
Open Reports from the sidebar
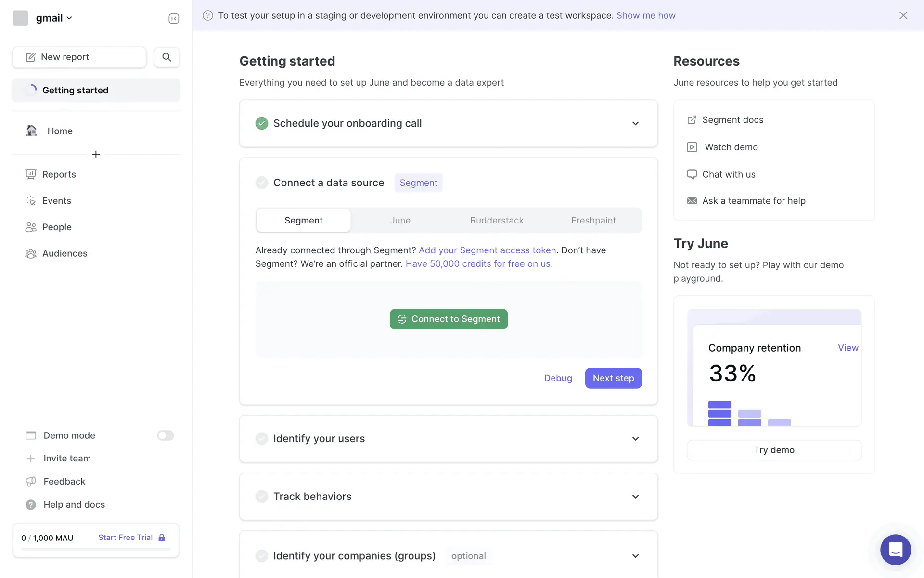59,174
